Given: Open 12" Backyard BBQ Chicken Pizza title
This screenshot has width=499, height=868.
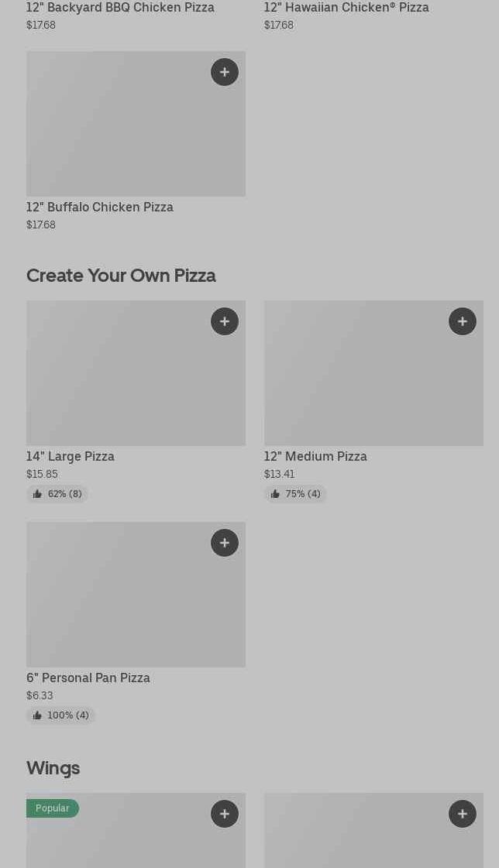Looking at the screenshot, I should point(120,8).
